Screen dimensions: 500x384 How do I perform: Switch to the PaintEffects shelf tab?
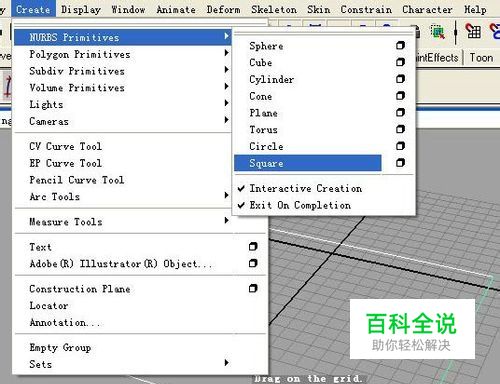pyautogui.click(x=437, y=58)
